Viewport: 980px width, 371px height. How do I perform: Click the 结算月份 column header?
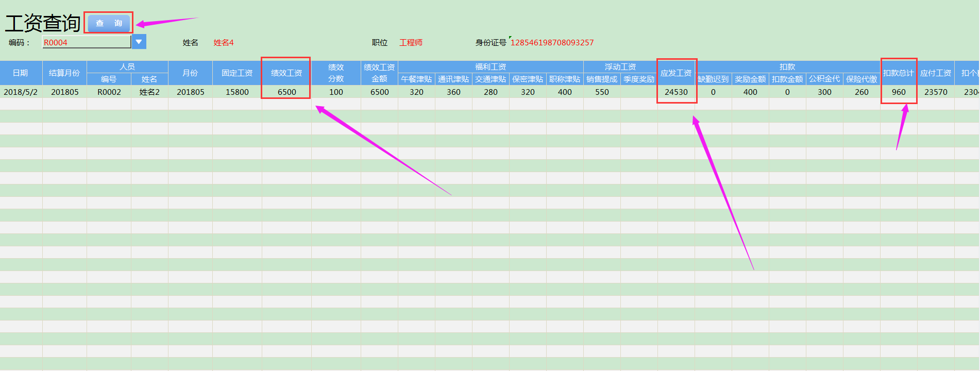coord(64,73)
